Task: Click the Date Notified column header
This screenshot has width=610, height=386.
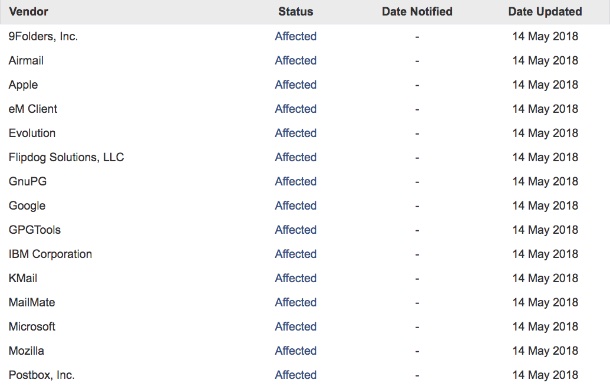Action: (417, 12)
